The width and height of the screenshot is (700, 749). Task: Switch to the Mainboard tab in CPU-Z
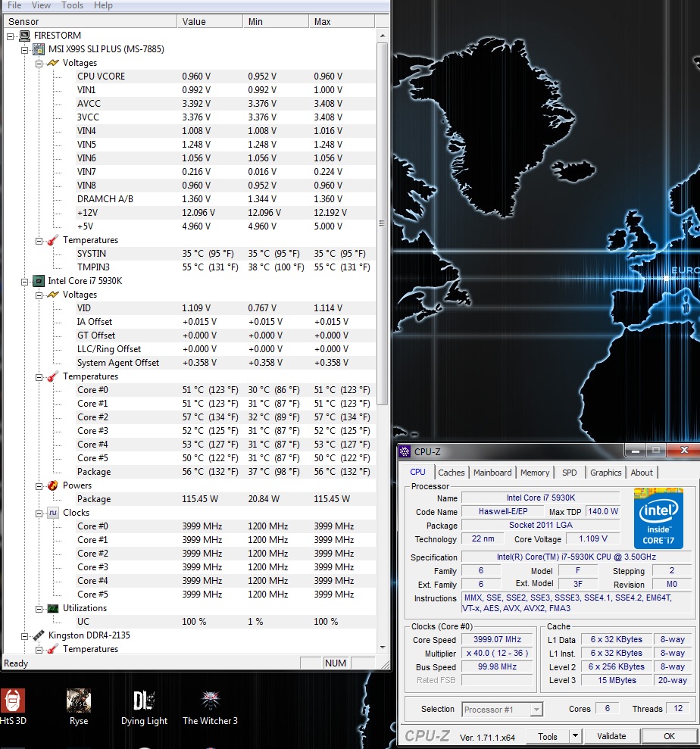tap(492, 473)
